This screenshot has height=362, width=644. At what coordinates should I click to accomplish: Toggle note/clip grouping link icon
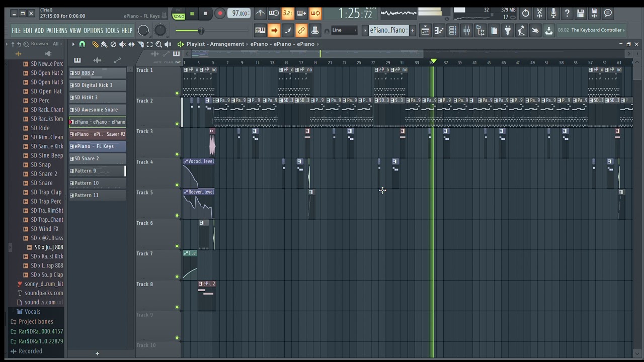(301, 31)
